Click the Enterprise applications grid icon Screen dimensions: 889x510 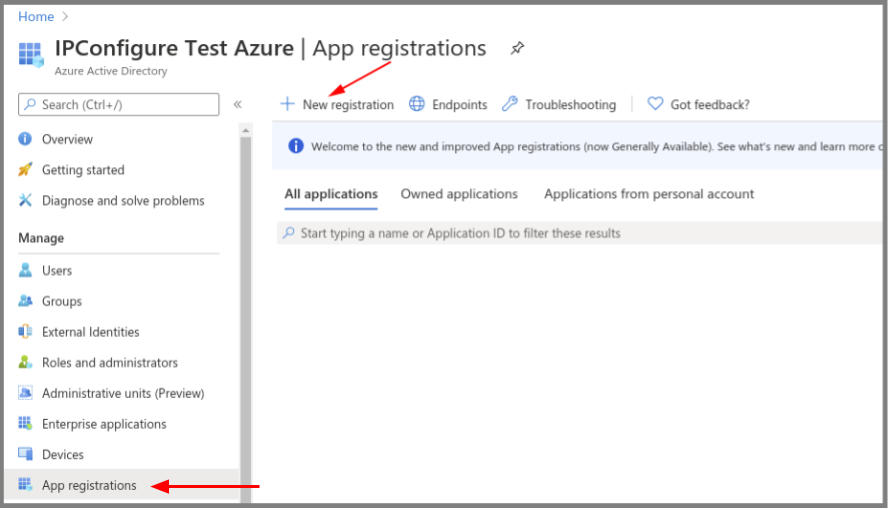[x=26, y=424]
